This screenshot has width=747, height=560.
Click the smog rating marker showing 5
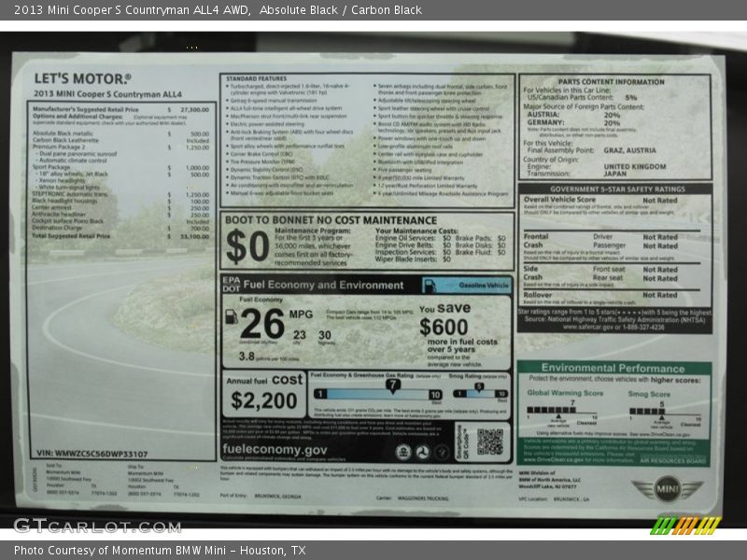tap(479, 387)
